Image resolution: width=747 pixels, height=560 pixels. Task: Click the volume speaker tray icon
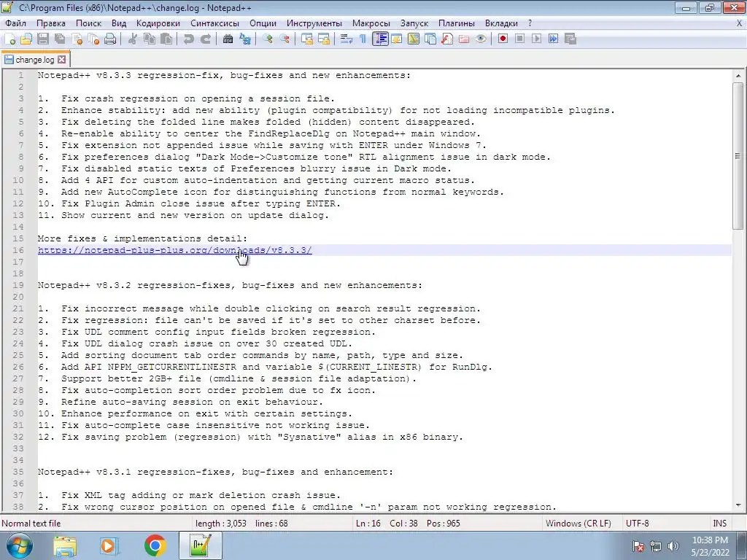click(673, 546)
